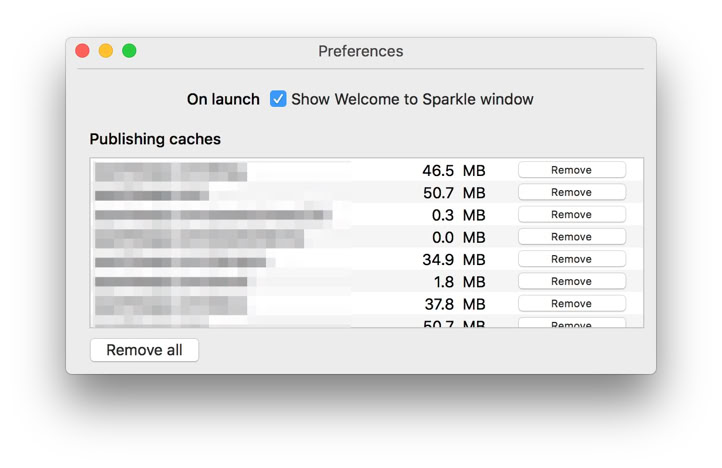The width and height of the screenshot is (722, 468).
Task: Maximize Preferences using the green button
Action: (x=129, y=51)
